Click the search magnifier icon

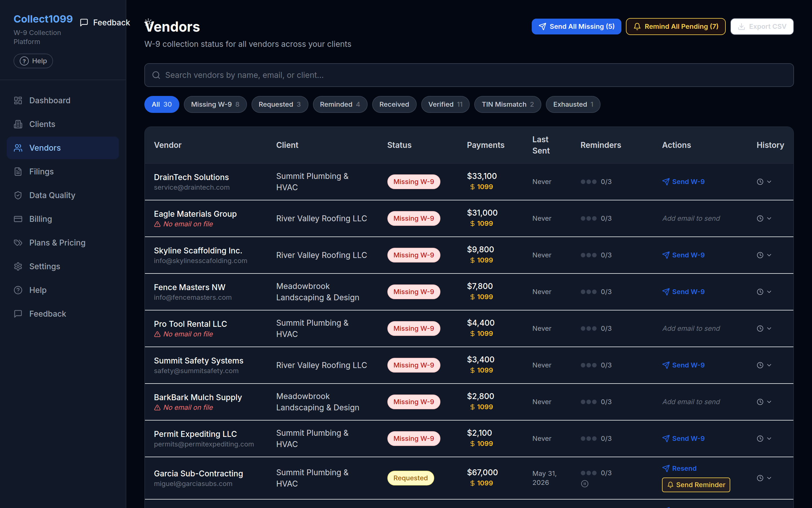(x=156, y=75)
